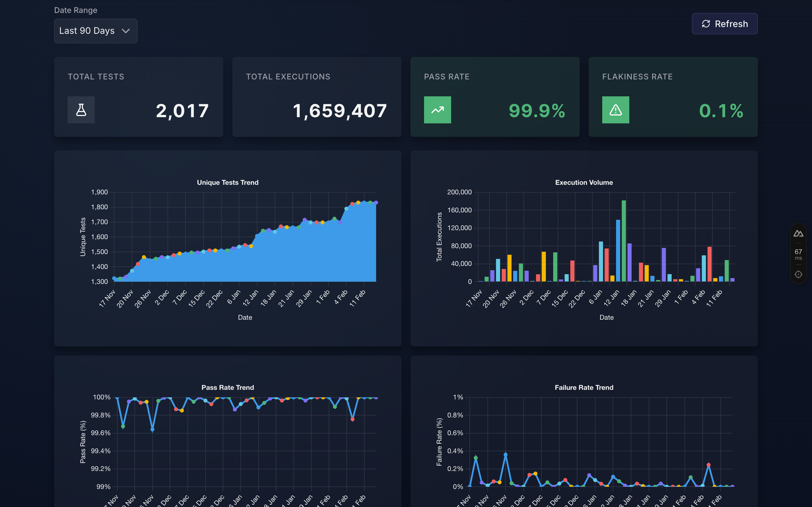The width and height of the screenshot is (812, 507).
Task: Expand the chevron beside Last 90 Days
Action: click(x=126, y=30)
